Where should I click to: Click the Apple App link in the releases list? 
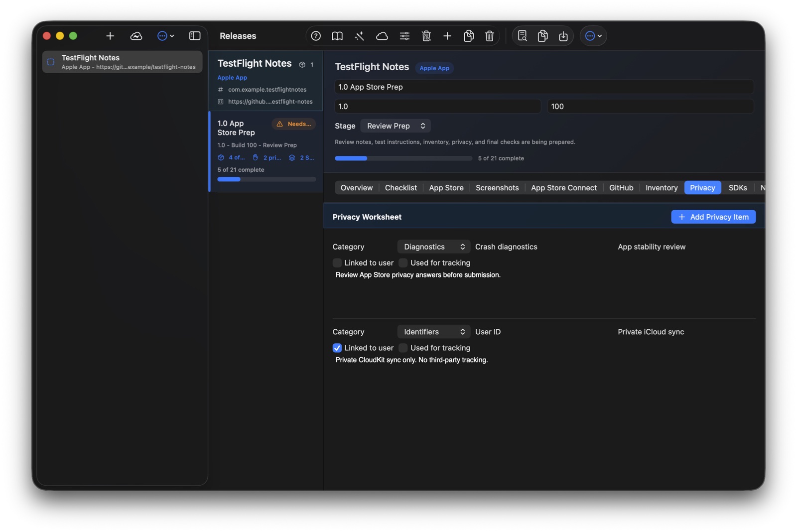click(232, 78)
